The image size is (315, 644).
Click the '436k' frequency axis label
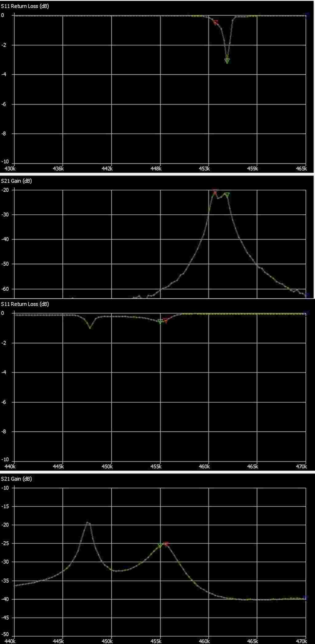coord(58,169)
